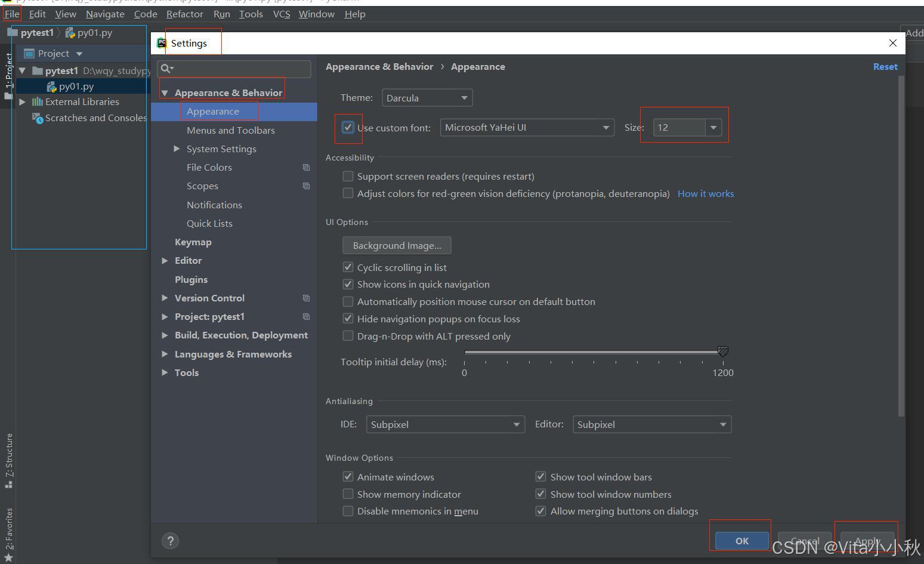Open the font Size dropdown arrow
924x564 pixels.
pos(713,127)
